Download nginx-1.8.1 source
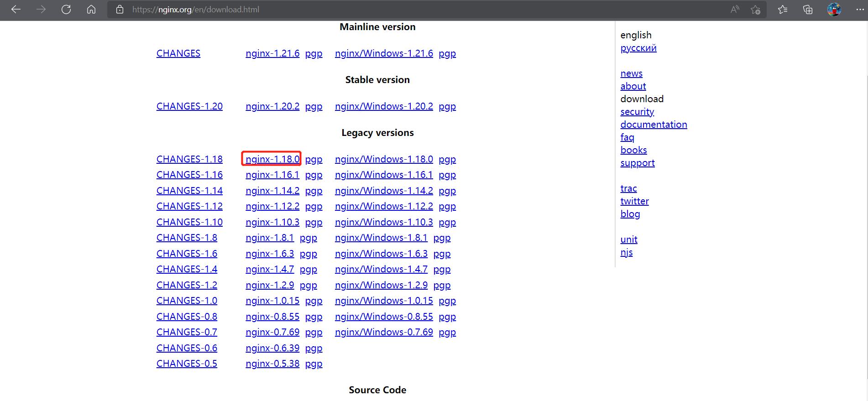This screenshot has height=401, width=868. (x=270, y=238)
